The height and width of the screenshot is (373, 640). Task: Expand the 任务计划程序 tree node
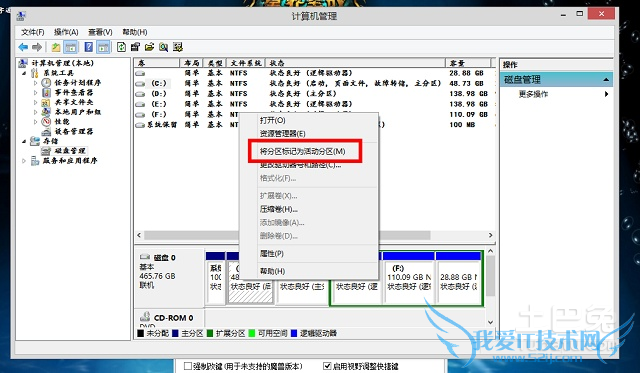pos(36,83)
